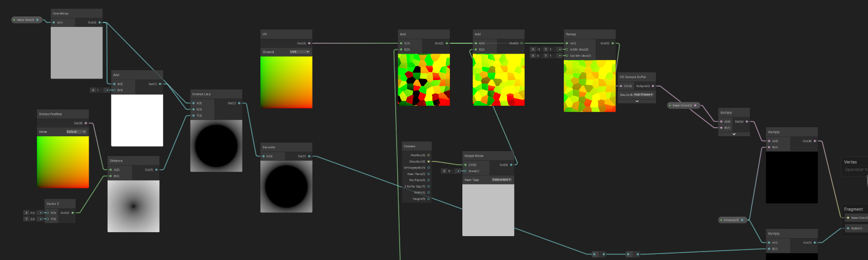Open the HD Sample Buffer Source Buffer dropdown

(643, 94)
